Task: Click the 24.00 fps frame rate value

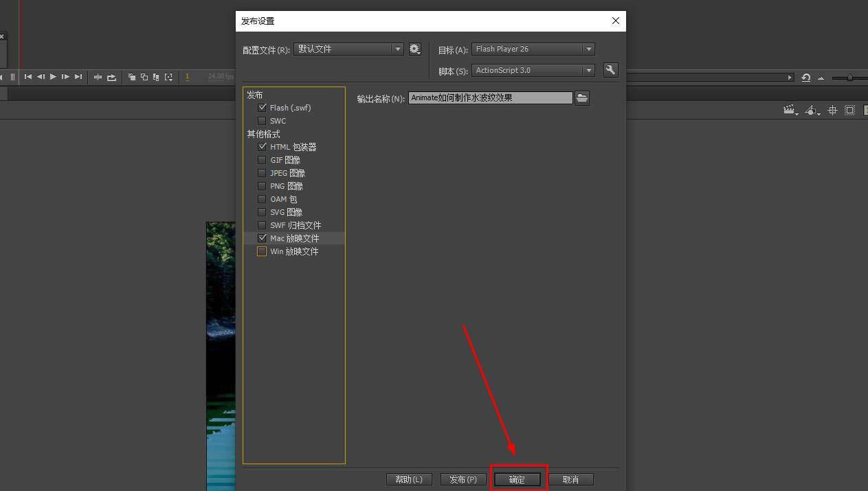Action: pos(221,77)
